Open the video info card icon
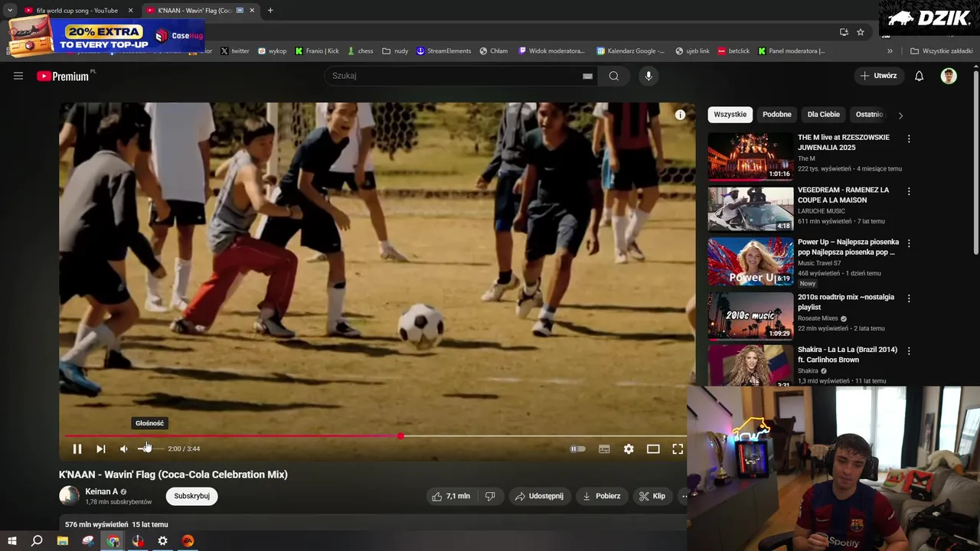Viewport: 980px width, 551px height. (680, 115)
